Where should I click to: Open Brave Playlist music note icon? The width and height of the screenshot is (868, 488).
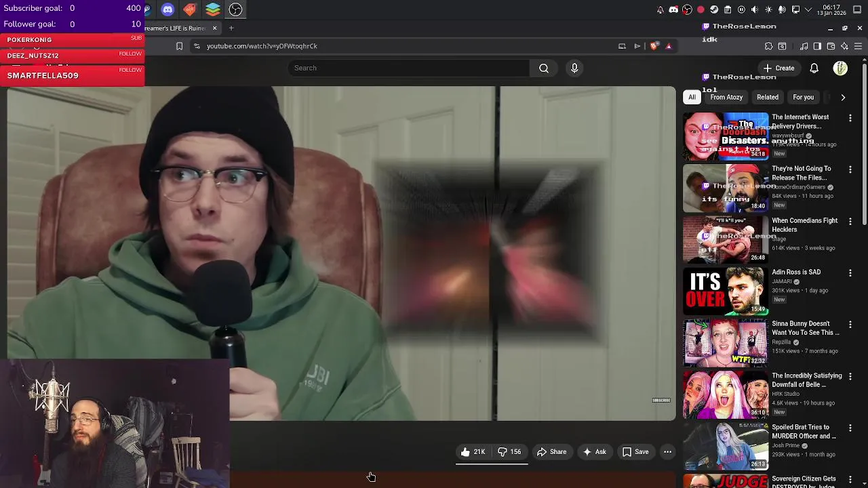[x=804, y=46]
